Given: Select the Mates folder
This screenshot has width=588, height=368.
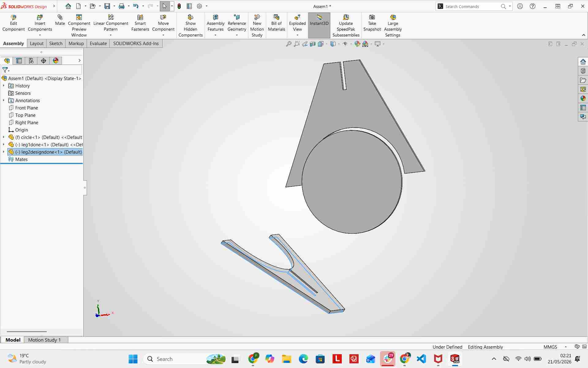Looking at the screenshot, I should (x=21, y=159).
